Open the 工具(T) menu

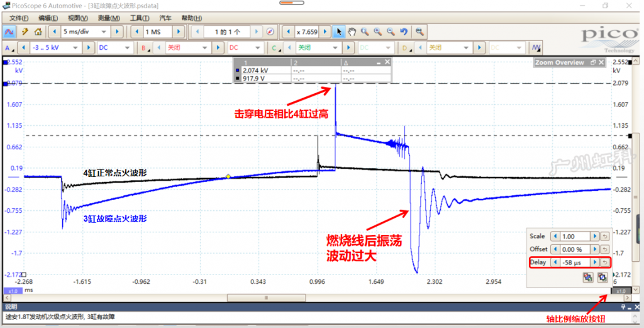pos(139,18)
